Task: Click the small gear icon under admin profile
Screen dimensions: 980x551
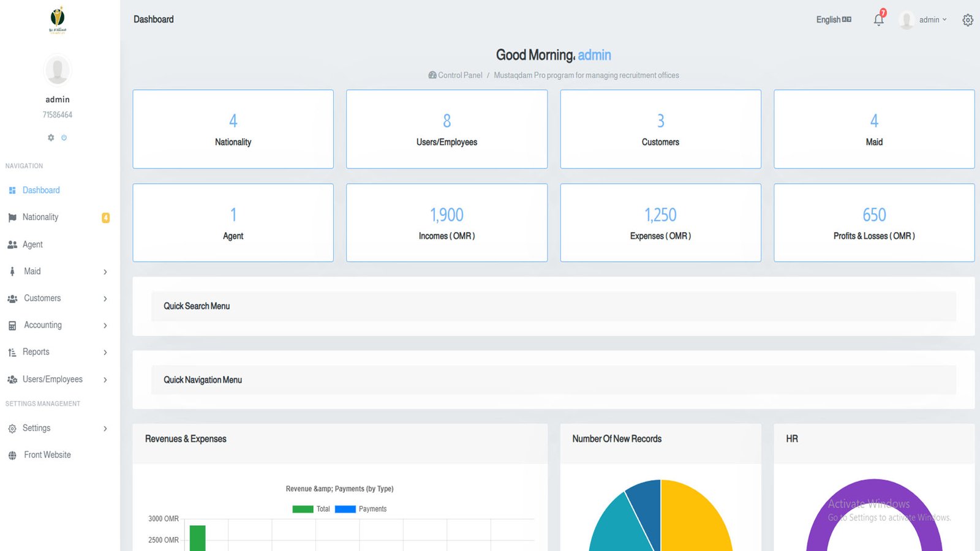Action: point(51,138)
